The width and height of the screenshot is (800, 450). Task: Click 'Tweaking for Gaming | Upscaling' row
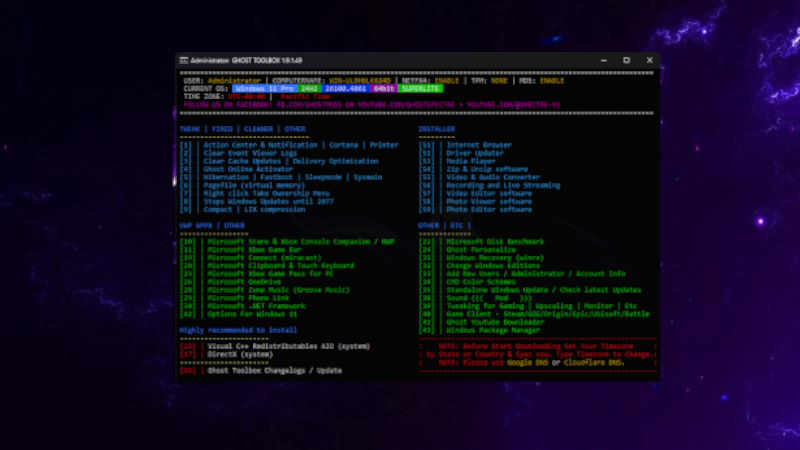click(x=529, y=306)
